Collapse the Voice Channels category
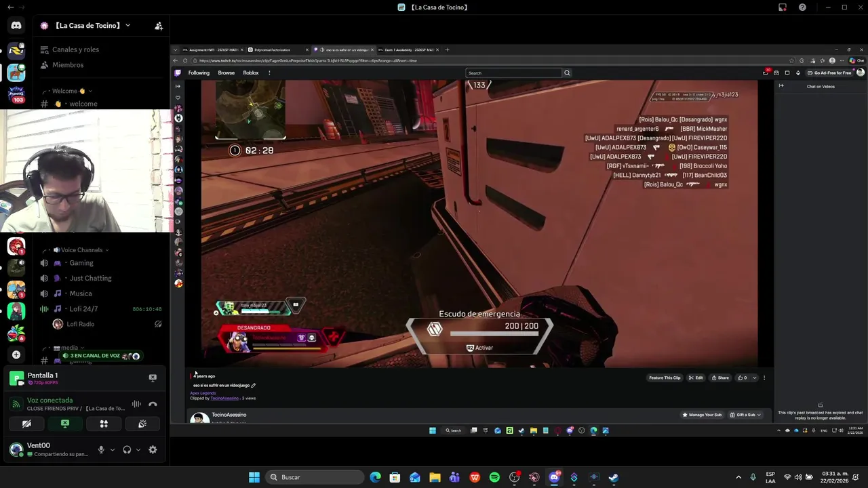Viewport: 868px width, 488px height. 81,250
